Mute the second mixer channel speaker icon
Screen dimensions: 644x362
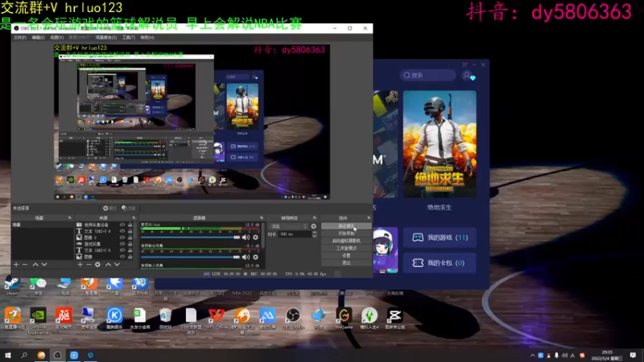[246, 257]
